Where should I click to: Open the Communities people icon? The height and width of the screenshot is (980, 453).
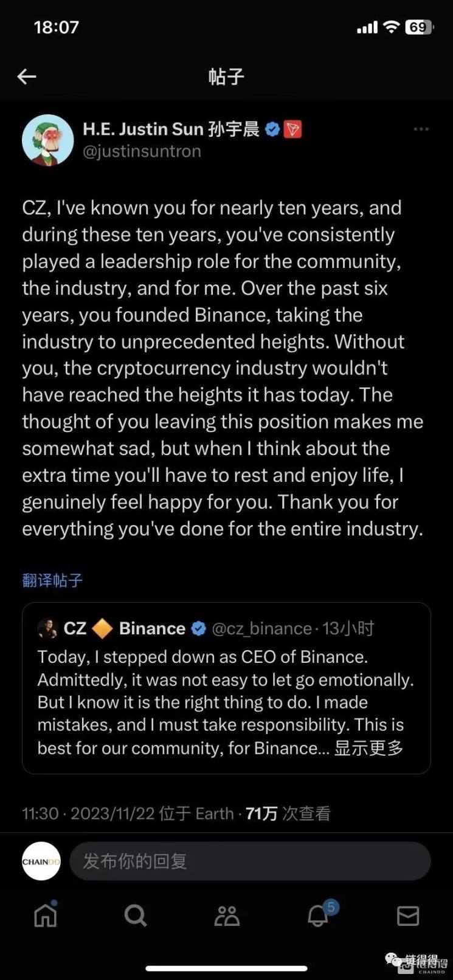coord(227,915)
